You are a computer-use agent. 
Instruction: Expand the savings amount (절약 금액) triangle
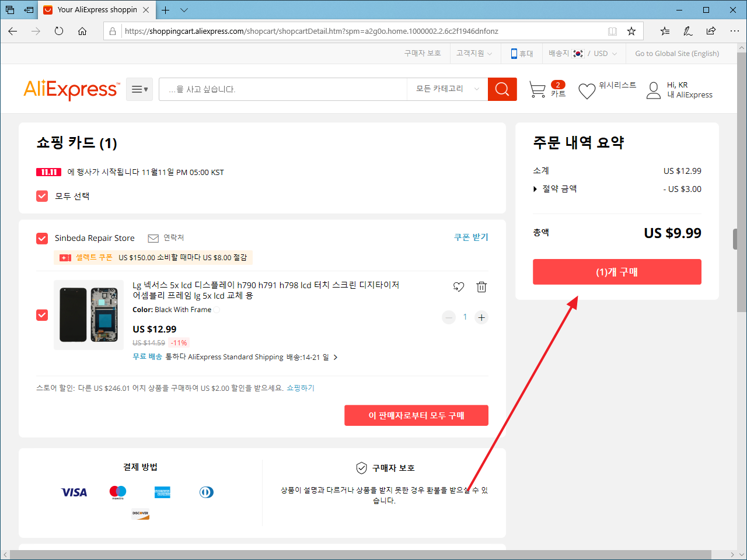tap(535, 189)
